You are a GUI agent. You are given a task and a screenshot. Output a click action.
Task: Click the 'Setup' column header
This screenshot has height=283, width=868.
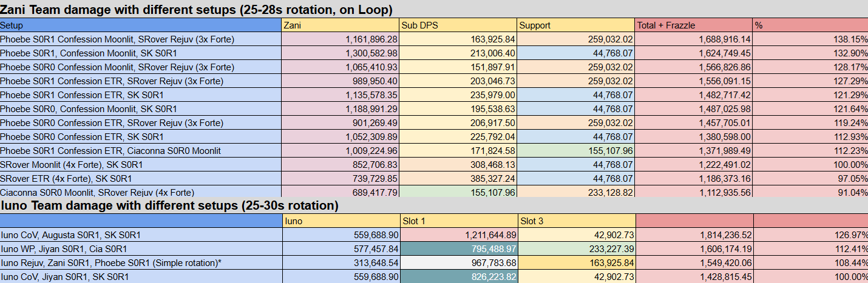(x=141, y=25)
